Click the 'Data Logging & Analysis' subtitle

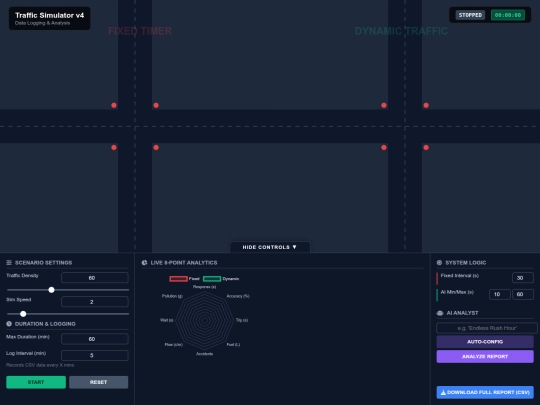coord(42,23)
